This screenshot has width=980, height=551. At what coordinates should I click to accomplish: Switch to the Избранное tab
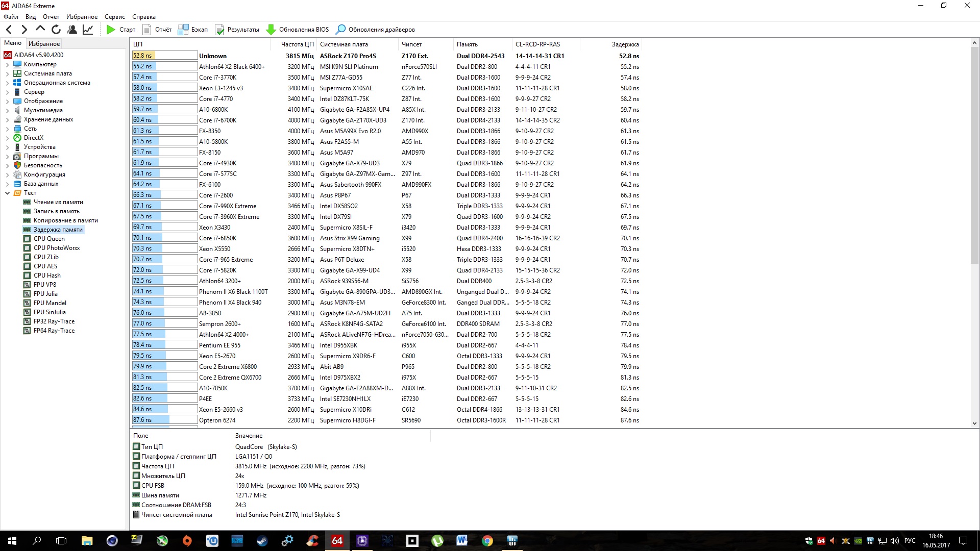click(44, 44)
